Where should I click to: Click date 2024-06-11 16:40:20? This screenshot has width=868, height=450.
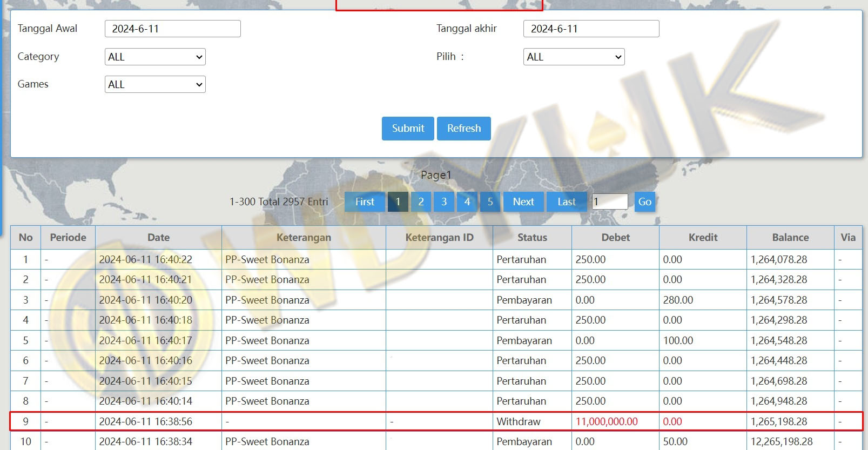[145, 300]
